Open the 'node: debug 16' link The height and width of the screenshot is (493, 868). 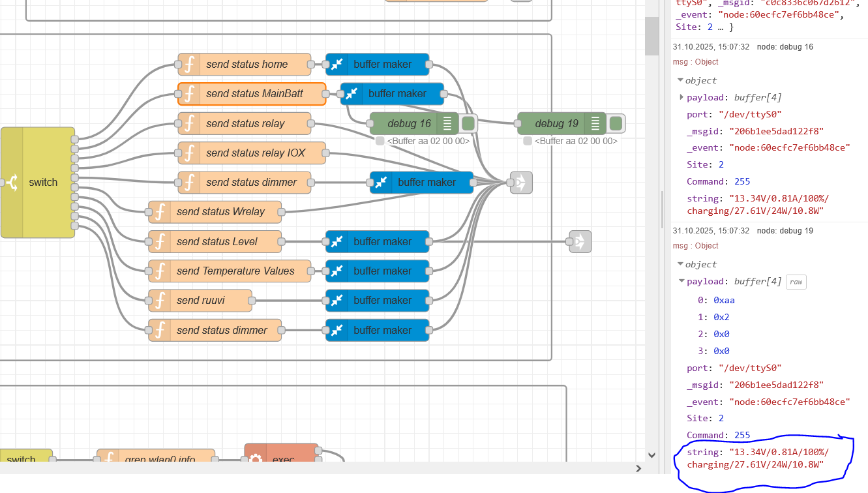(x=785, y=47)
